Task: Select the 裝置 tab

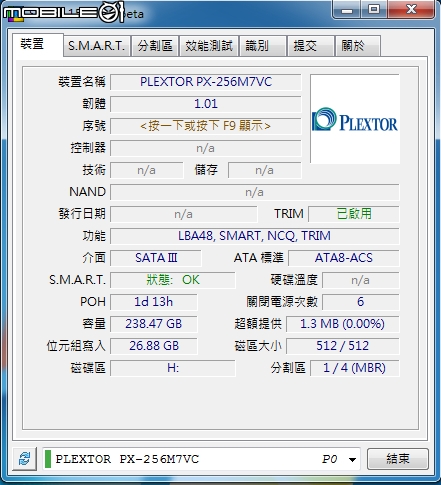Action: [x=37, y=44]
